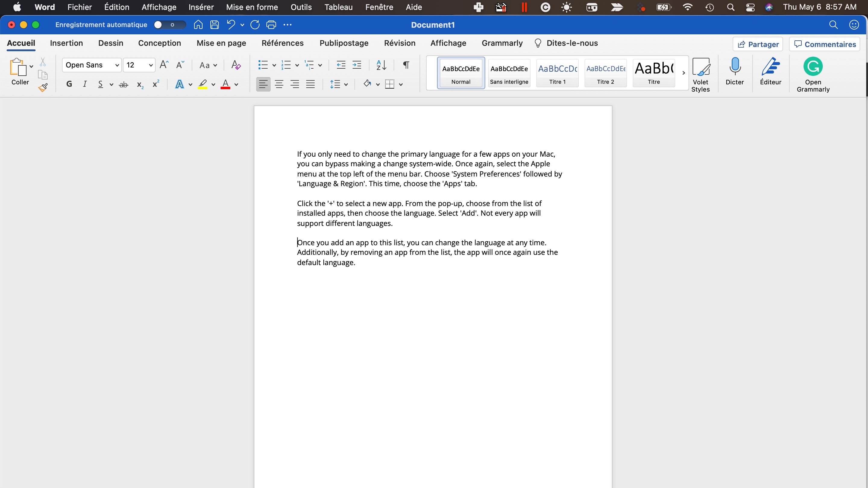Expand styles gallery arrow

coord(683,73)
